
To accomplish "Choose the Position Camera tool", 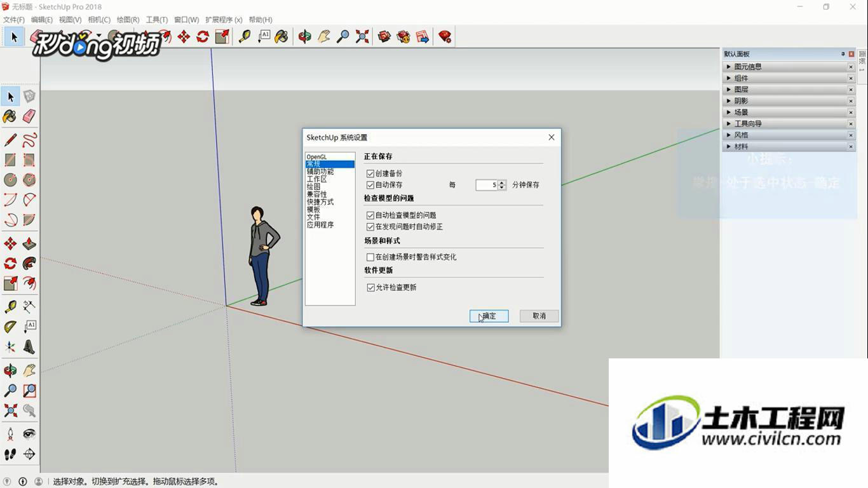I will pyautogui.click(x=10, y=434).
